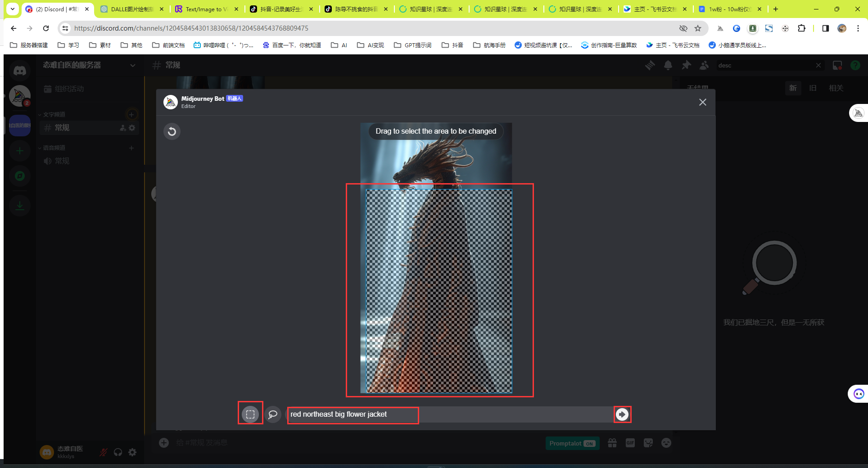Collapse the 语音频道 category
This screenshot has width=868, height=468.
coord(54,148)
